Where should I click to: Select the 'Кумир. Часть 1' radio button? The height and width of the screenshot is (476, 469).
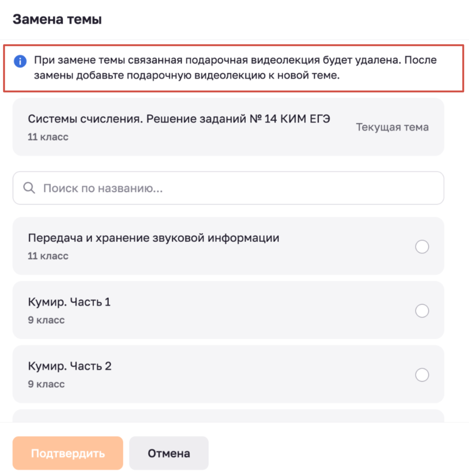click(422, 311)
